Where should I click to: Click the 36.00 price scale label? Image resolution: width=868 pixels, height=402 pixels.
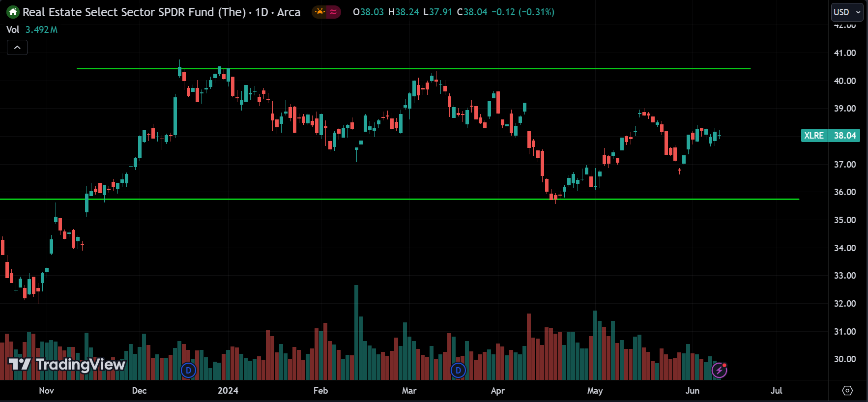point(845,192)
